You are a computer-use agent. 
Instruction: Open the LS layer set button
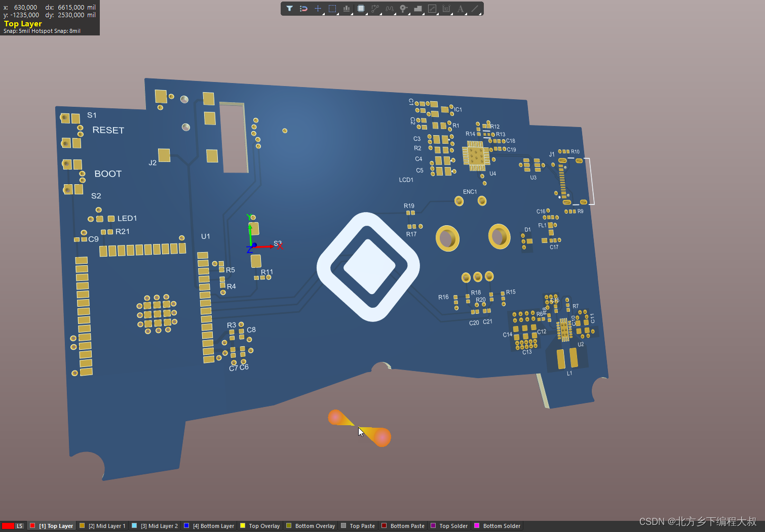[19, 526]
